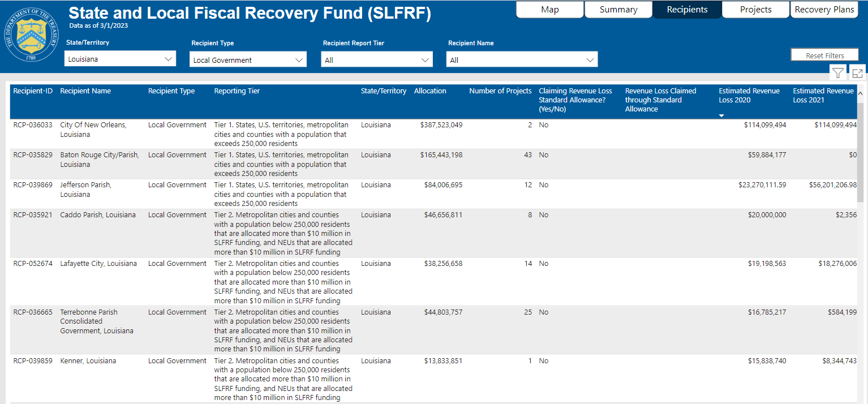Select the Jefferson Parish, Louisiana cell

pyautogui.click(x=86, y=190)
